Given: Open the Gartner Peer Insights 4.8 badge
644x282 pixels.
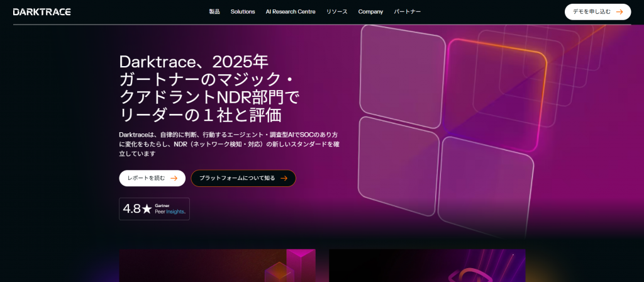Looking at the screenshot, I should 155,209.
